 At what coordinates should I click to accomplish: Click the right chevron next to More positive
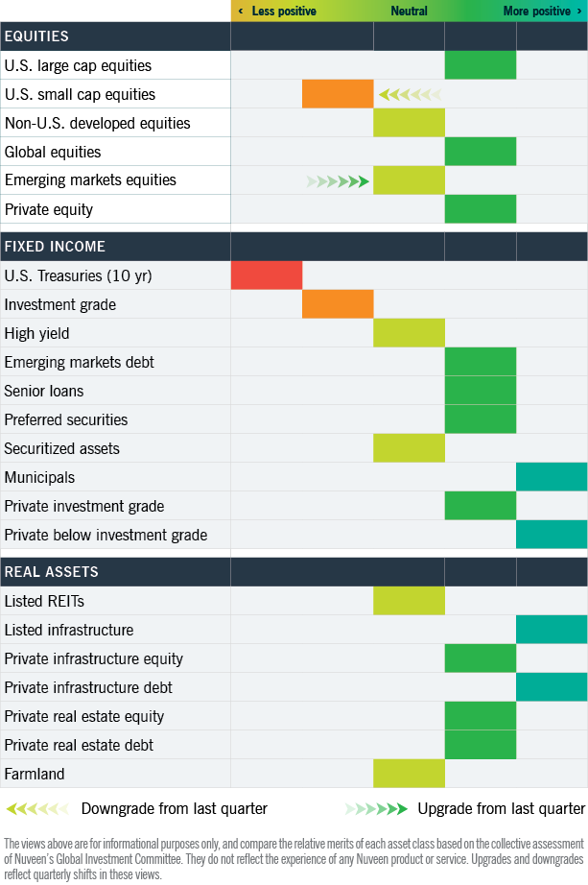(x=579, y=12)
